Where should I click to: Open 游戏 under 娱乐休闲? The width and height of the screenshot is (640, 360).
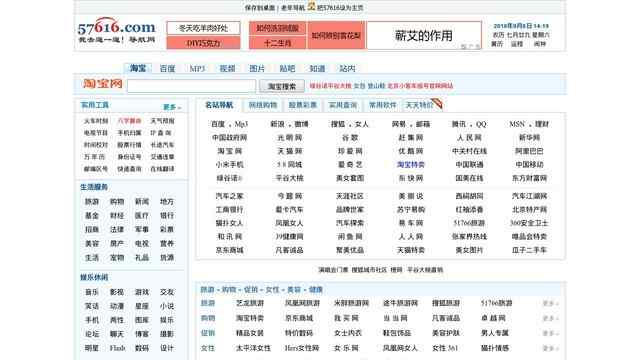[x=142, y=292]
